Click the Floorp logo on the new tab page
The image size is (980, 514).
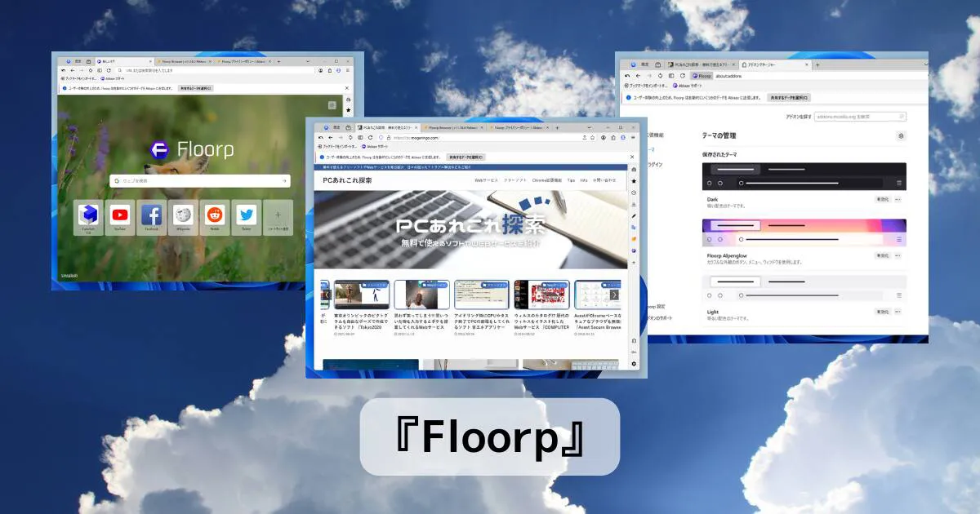192,150
